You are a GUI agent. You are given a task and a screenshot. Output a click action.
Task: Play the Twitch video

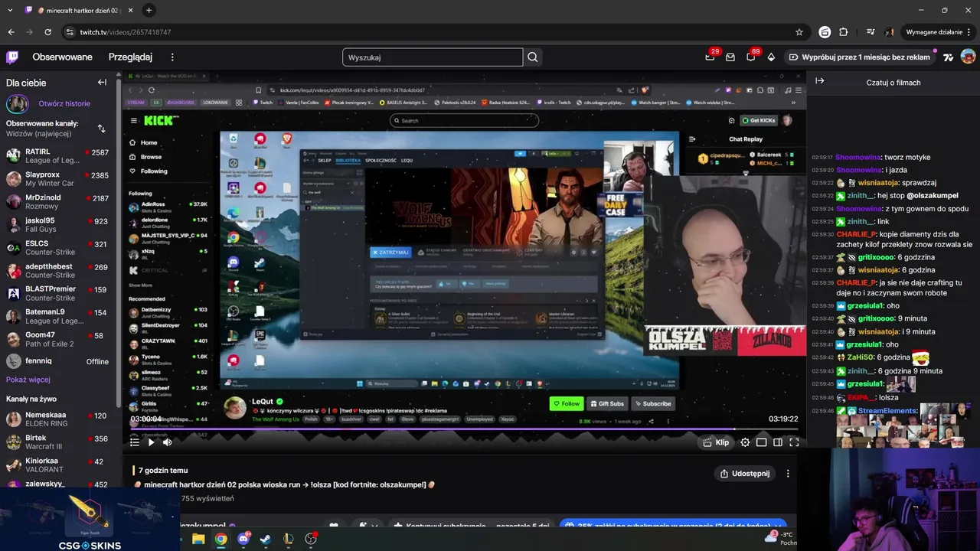(151, 442)
